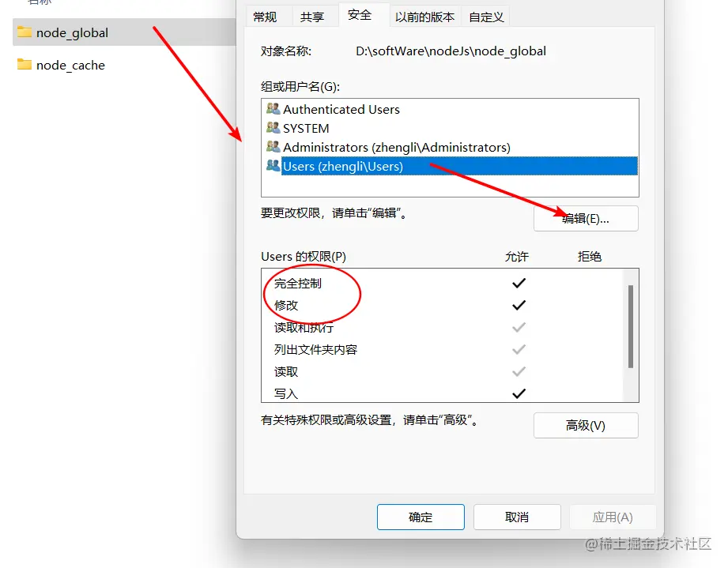Click the 写入 allow checkmark
Image resolution: width=728 pixels, height=568 pixels.
click(519, 393)
